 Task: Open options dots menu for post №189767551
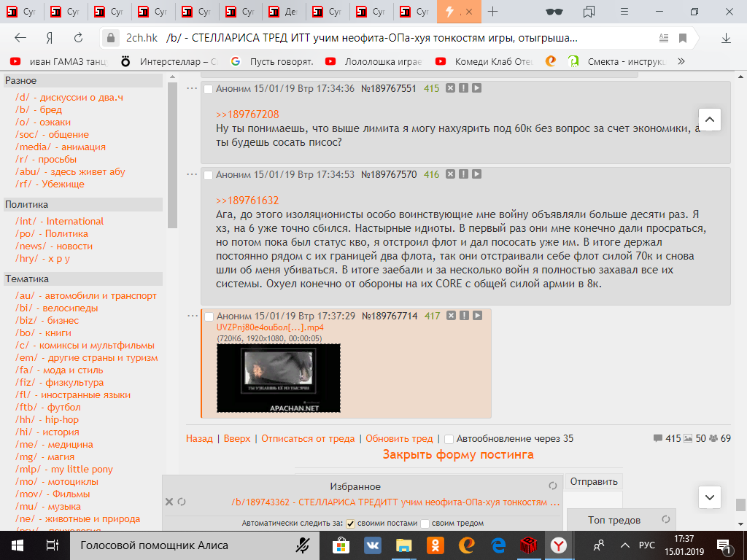192,88
